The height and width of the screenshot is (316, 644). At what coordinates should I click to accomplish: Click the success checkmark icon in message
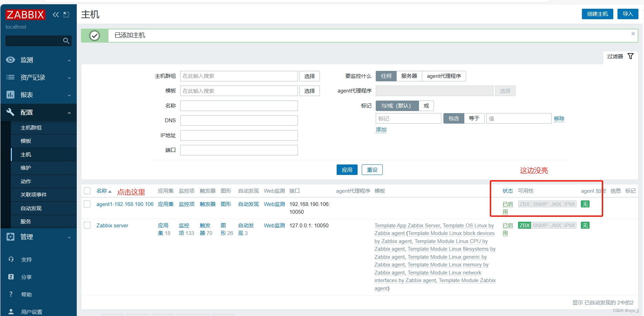95,36
